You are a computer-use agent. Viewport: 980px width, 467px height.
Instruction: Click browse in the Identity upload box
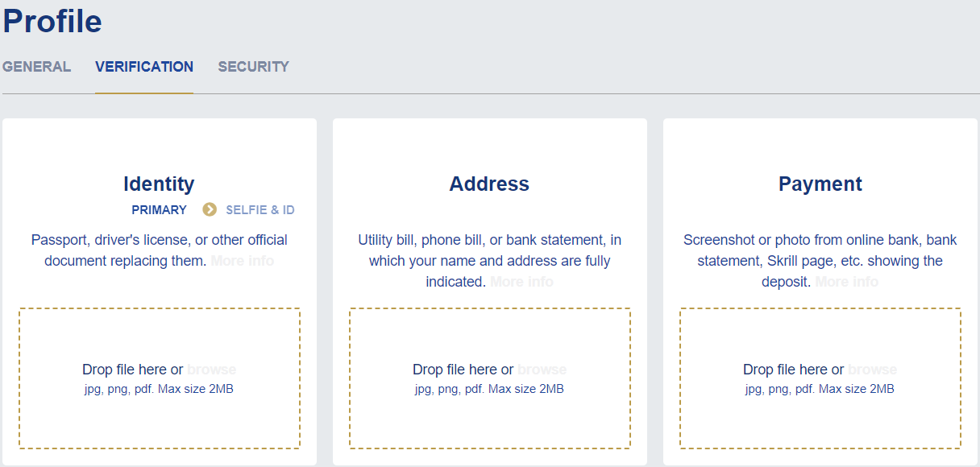(x=211, y=370)
